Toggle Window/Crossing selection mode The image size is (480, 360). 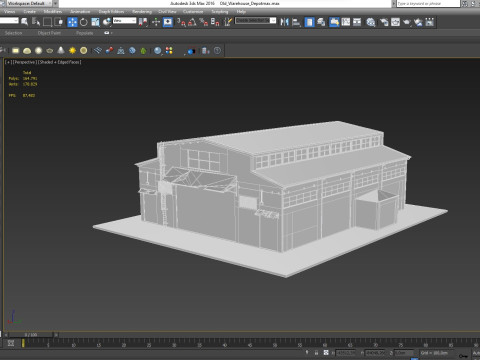(59, 22)
